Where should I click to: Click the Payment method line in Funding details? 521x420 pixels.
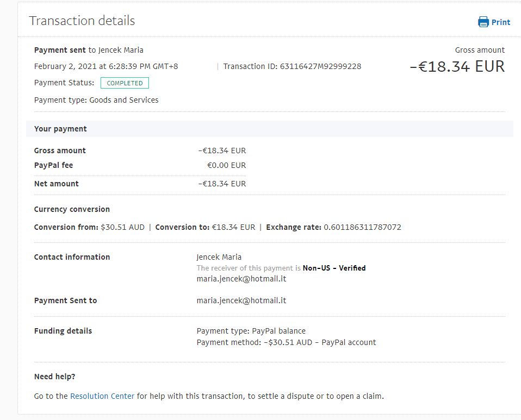click(286, 342)
